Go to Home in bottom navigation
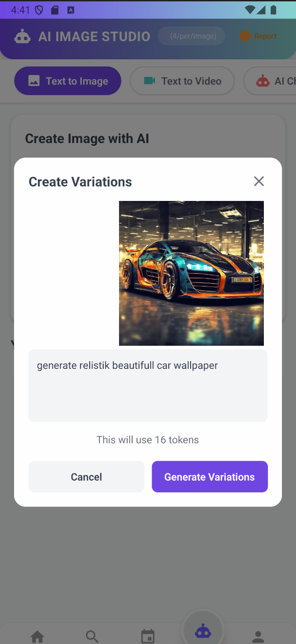Viewport: 296px width, 644px height. pyautogui.click(x=37, y=636)
